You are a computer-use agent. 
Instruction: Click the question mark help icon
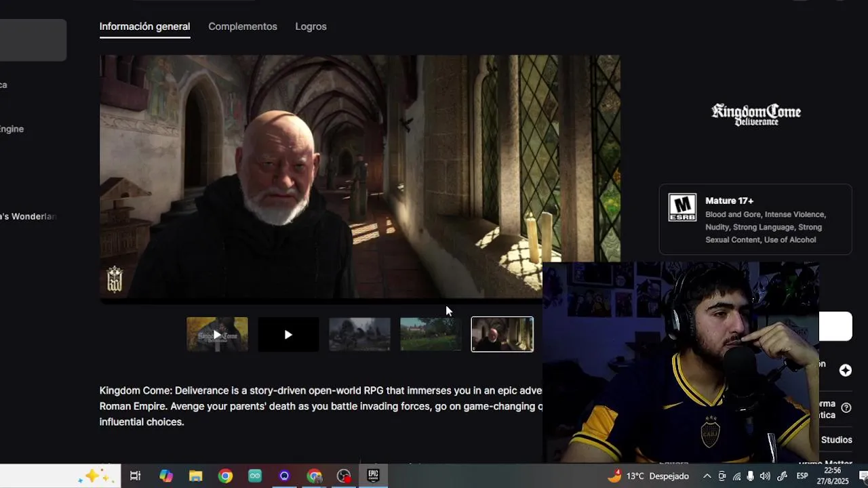pyautogui.click(x=846, y=408)
